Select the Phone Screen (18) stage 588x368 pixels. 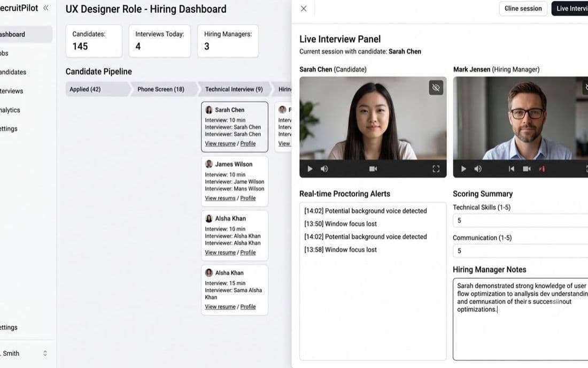click(164, 89)
